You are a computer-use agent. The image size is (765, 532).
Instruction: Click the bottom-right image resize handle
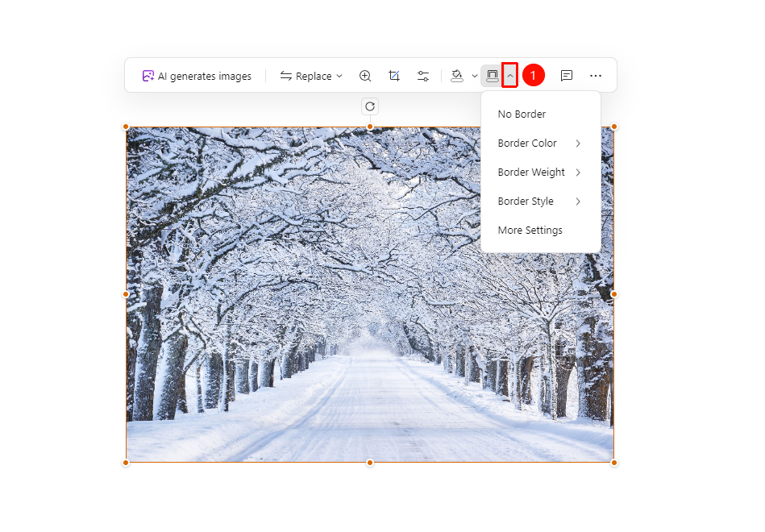614,463
